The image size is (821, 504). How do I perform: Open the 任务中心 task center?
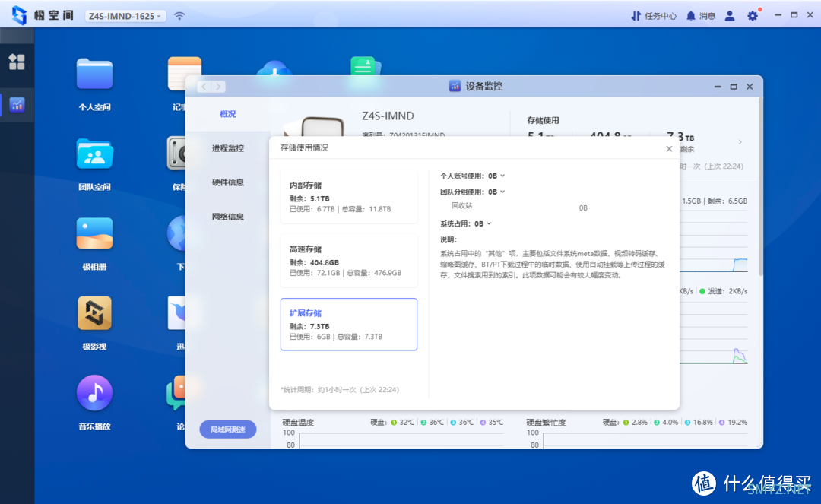pos(654,16)
